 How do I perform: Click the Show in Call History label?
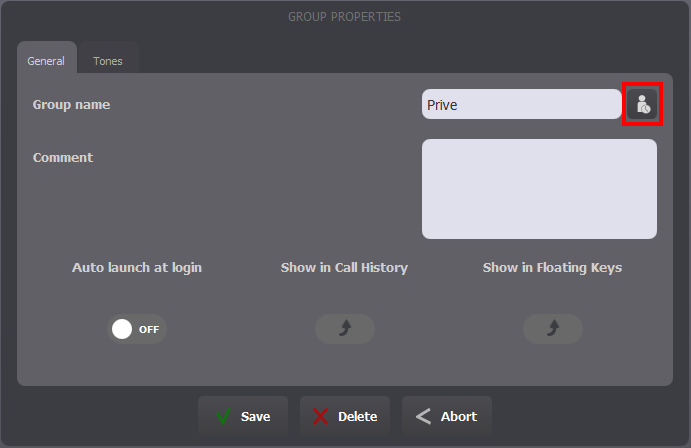click(345, 268)
